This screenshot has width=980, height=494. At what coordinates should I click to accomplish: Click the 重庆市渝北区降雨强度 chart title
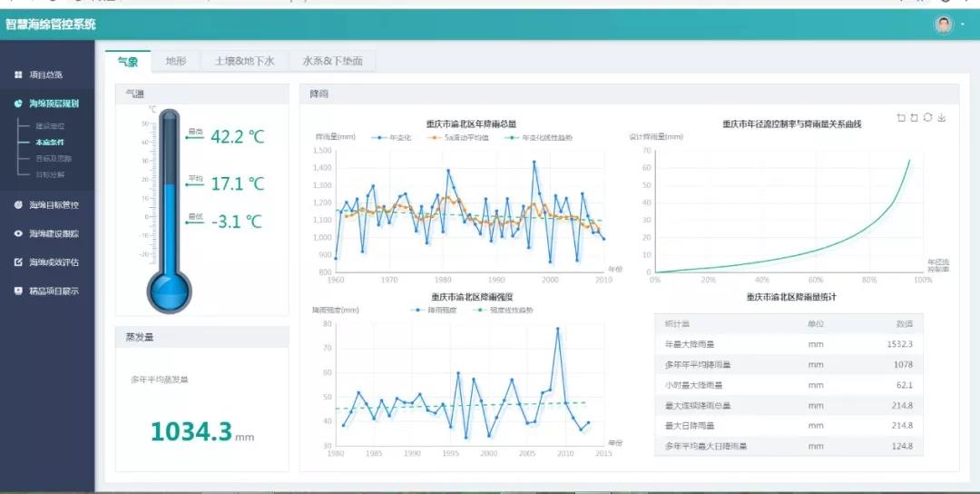tap(473, 296)
